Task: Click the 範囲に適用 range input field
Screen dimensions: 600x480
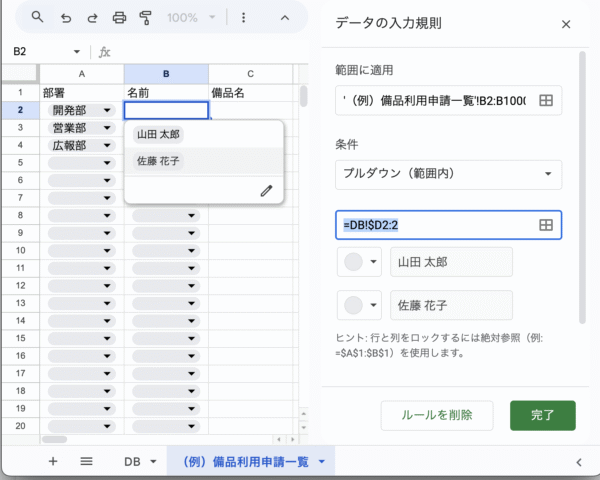Action: (435, 100)
